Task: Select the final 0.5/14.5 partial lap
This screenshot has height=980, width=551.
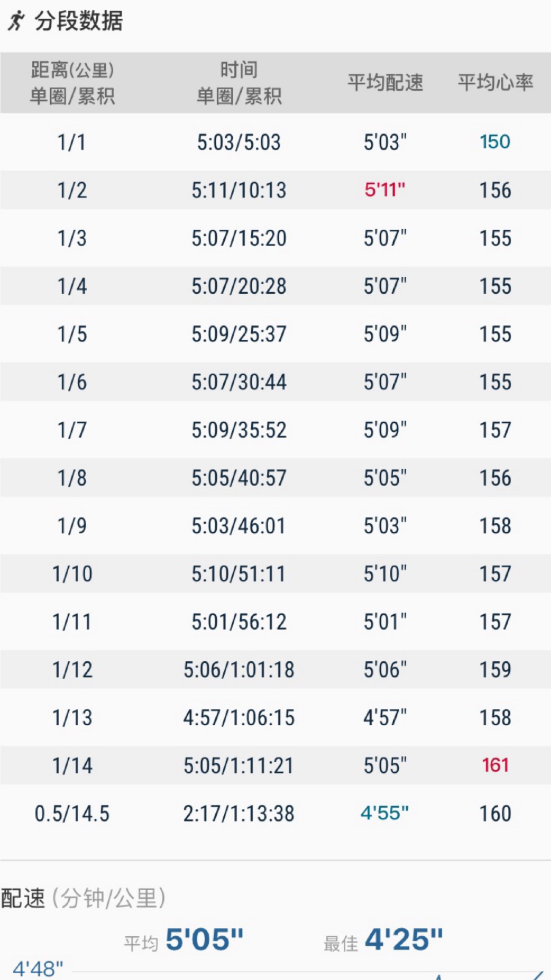Action: [275, 813]
